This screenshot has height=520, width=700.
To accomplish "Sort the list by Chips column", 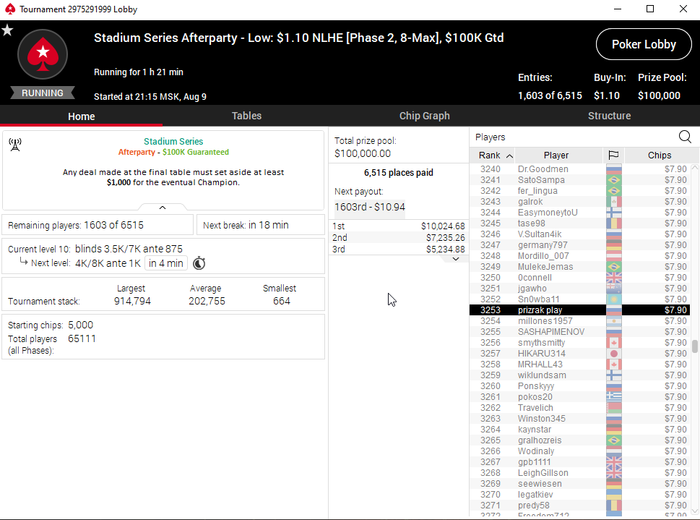I will point(659,155).
